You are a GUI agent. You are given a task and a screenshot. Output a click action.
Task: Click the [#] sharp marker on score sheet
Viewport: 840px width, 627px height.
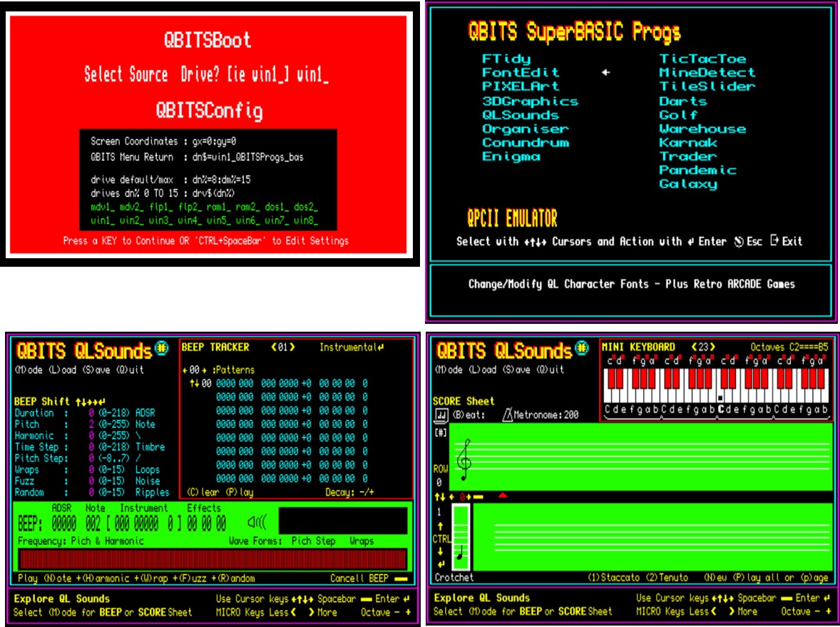441,432
